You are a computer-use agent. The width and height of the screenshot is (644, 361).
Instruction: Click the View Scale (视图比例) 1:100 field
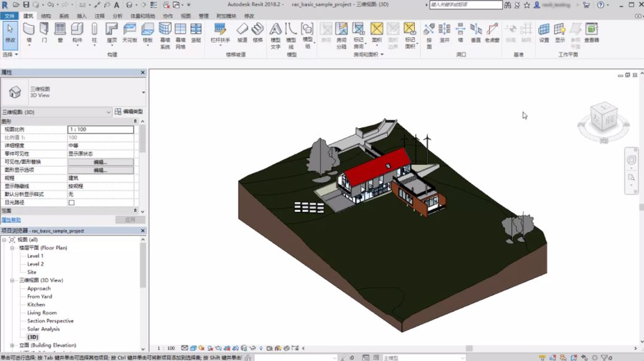click(100, 129)
